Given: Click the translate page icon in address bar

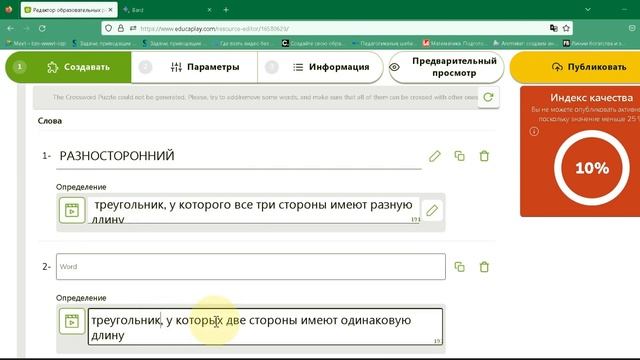Looking at the screenshot, I should tap(553, 28).
